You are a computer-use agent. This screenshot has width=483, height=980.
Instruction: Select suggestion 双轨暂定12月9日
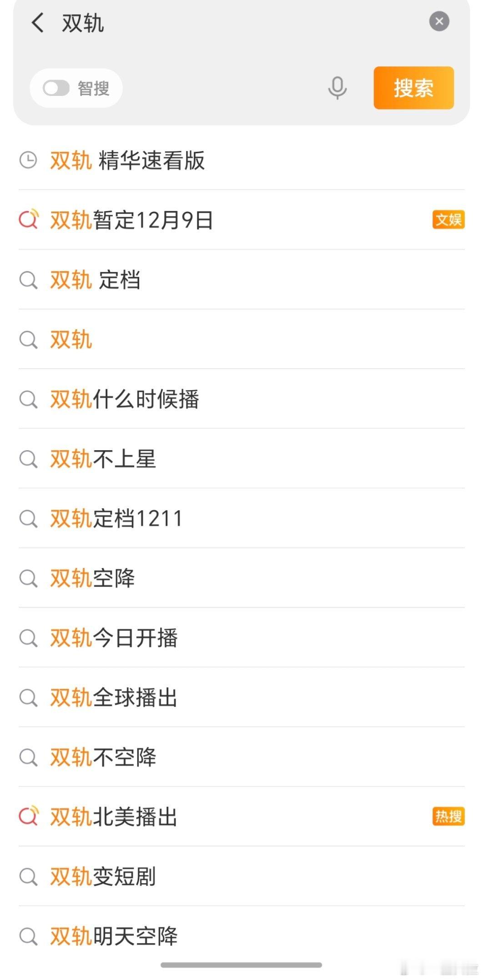[132, 220]
